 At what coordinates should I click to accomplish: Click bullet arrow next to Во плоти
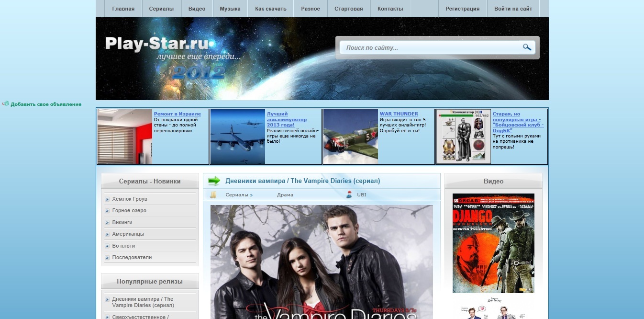click(x=108, y=246)
